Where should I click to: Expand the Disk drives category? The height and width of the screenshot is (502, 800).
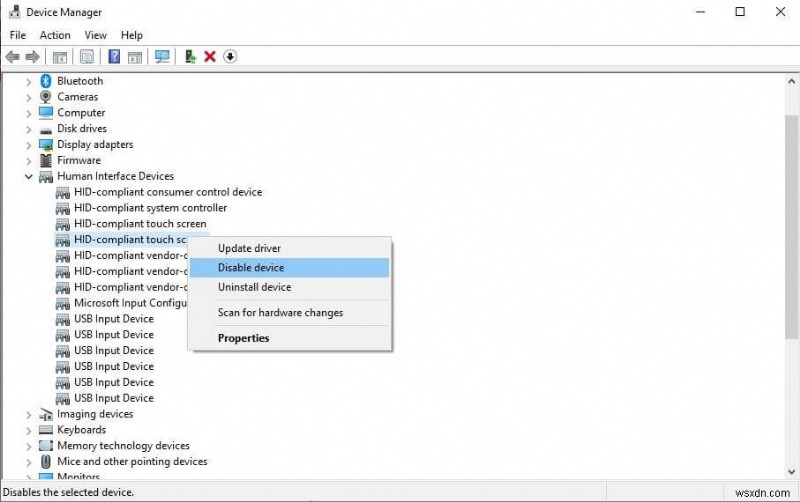pyautogui.click(x=29, y=129)
